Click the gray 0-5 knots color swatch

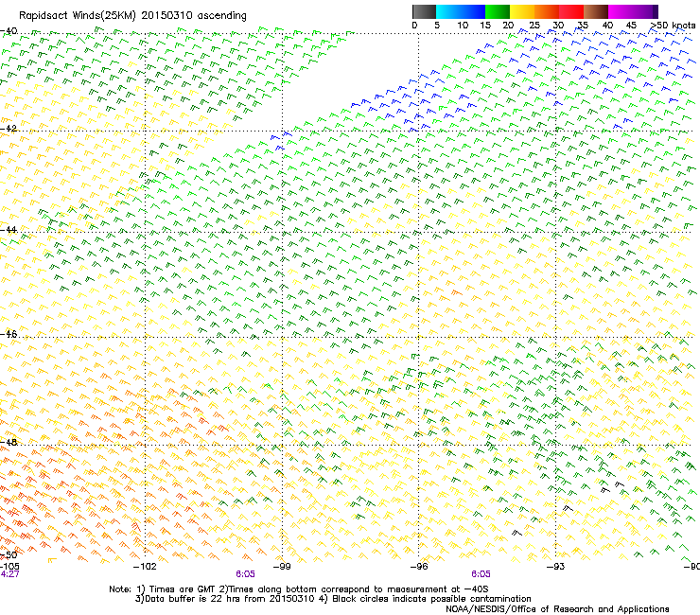(x=424, y=11)
